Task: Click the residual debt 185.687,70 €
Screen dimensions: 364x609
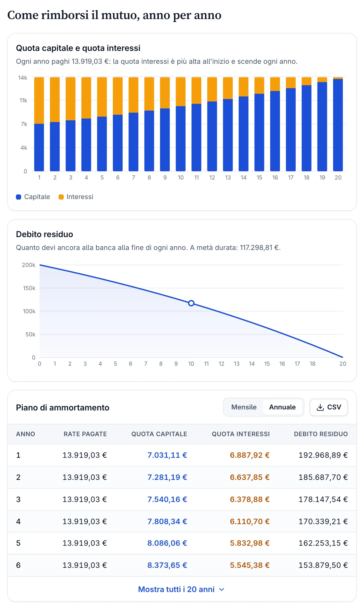Action: (323, 477)
